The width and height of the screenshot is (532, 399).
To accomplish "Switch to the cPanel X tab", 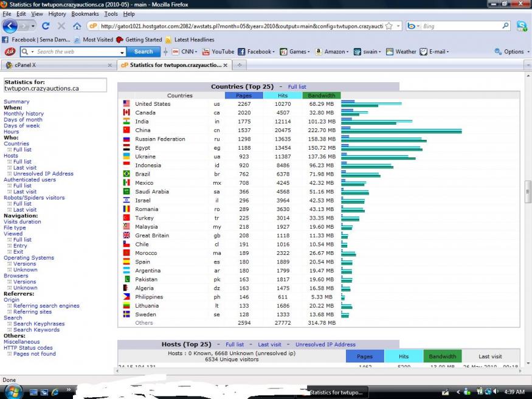I will (55, 65).
